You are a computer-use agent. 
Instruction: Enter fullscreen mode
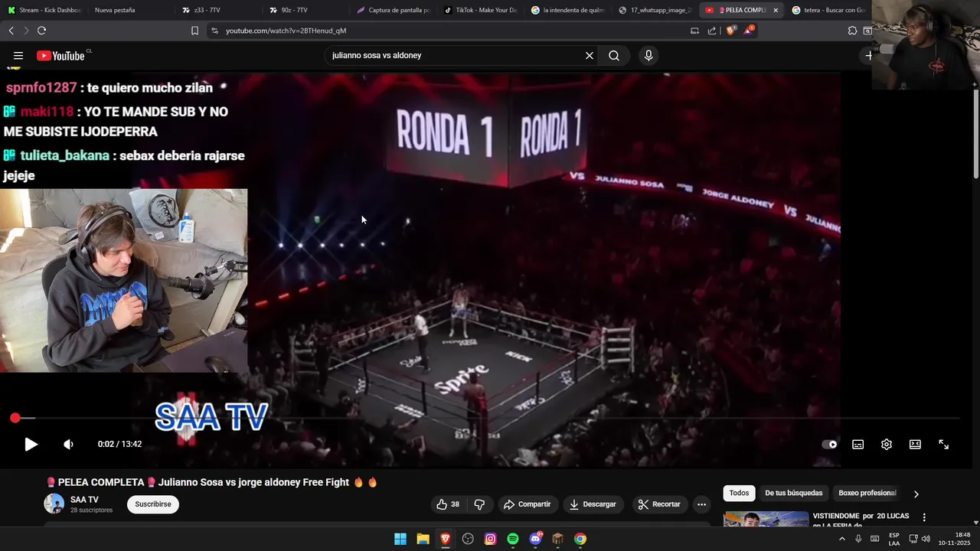(944, 444)
